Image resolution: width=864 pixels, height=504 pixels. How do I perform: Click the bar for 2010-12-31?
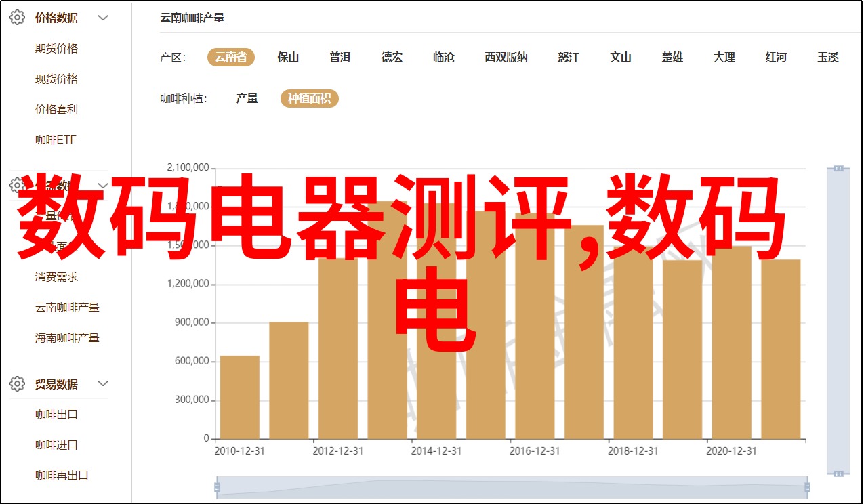click(240, 398)
